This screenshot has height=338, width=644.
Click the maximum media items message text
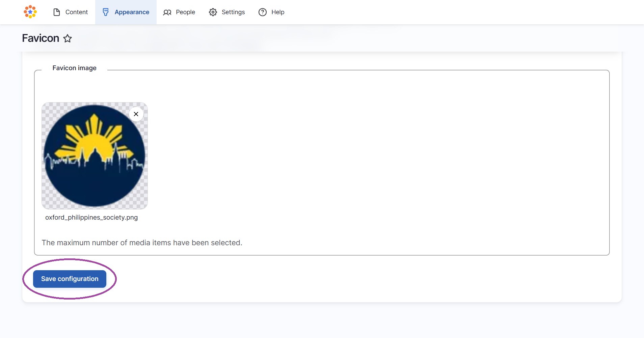click(142, 243)
